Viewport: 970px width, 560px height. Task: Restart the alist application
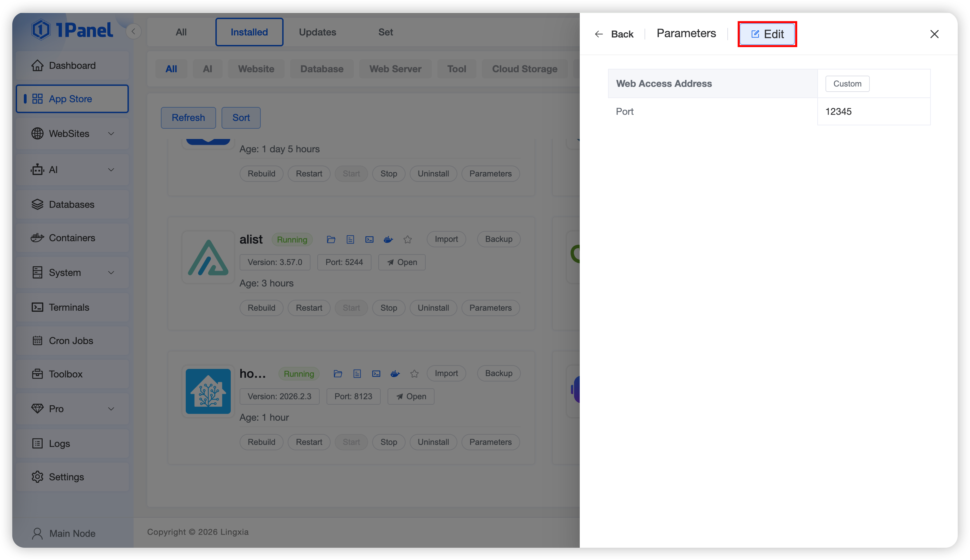(309, 308)
